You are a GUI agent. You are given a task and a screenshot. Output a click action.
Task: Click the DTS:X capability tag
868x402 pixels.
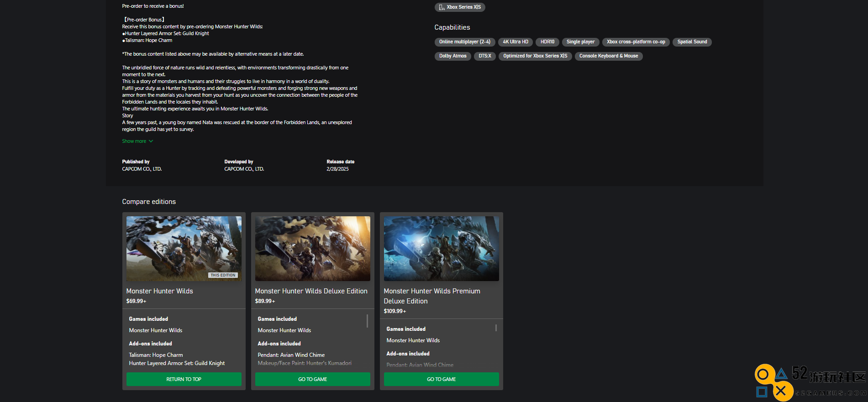tap(485, 56)
